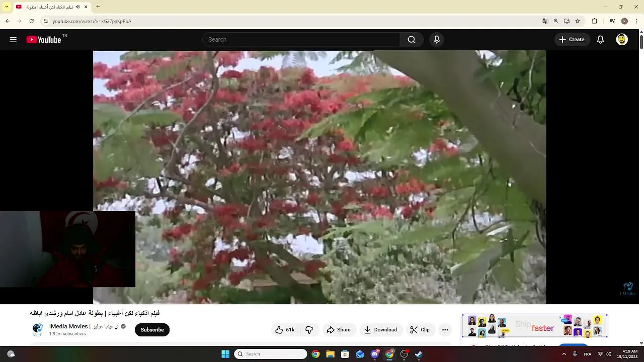Bookmark this page with the star

coord(578,21)
